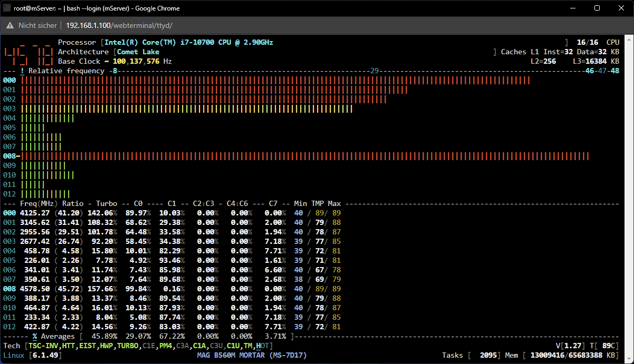The image size is (634, 364).
Task: Click the C3U tech flag
Action: (216, 346)
